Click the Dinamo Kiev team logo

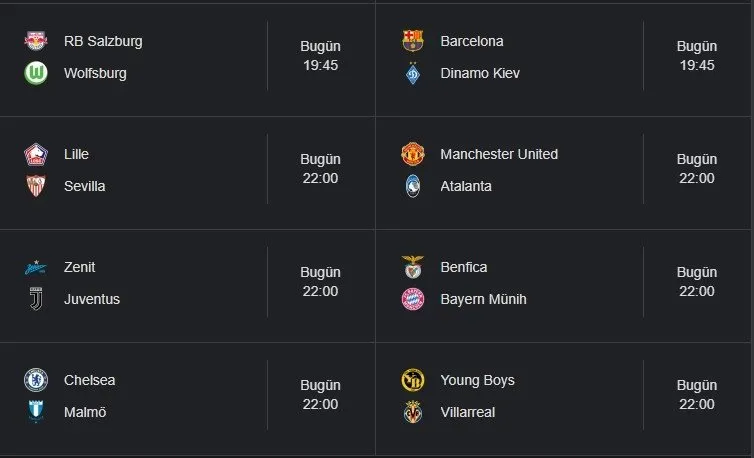click(x=412, y=73)
